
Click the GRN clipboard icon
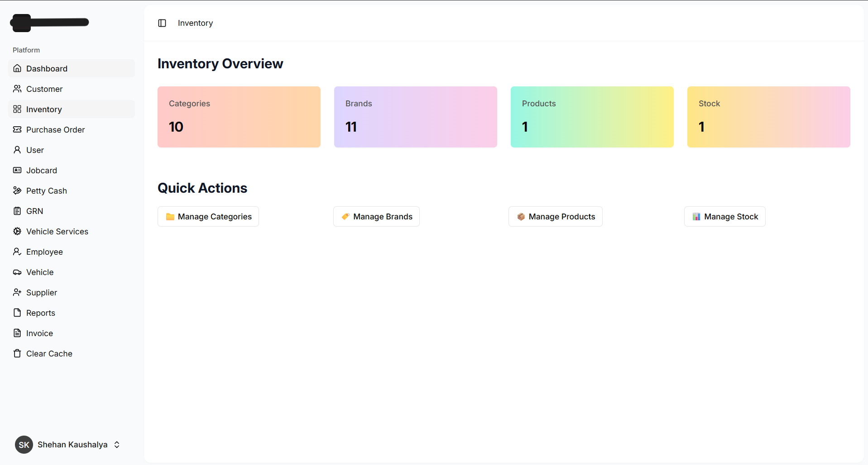pyautogui.click(x=17, y=211)
